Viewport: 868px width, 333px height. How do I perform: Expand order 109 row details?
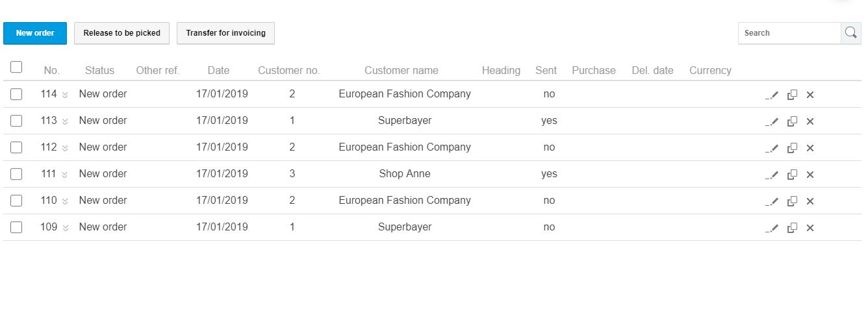click(x=65, y=228)
